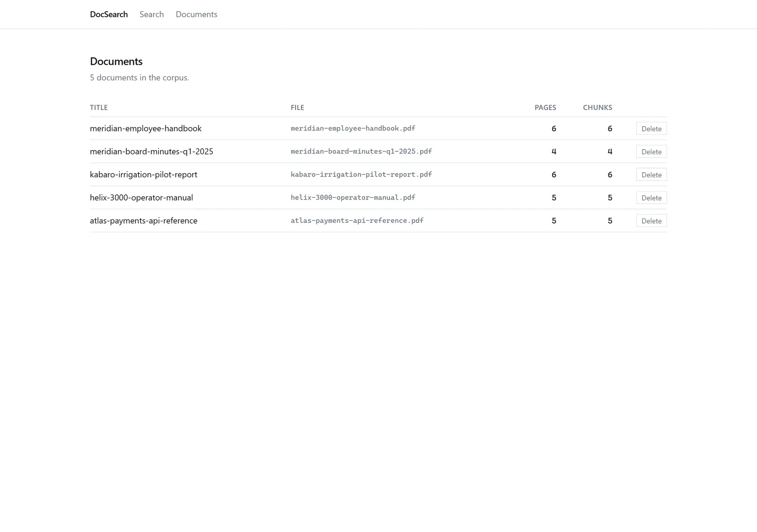Image resolution: width=757 pixels, height=532 pixels.
Task: Click pages value for atlas-payments-api-reference row
Action: (554, 221)
